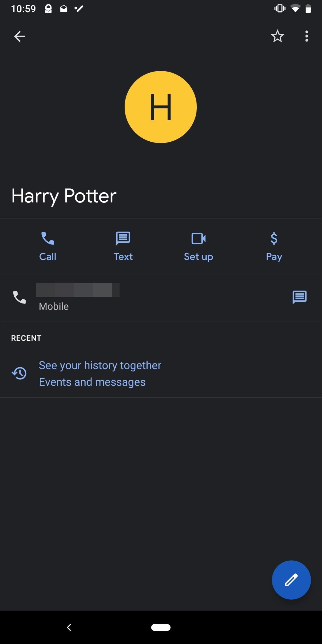Select the blurred Mobile phone number
Screen dimensions: 322x644
point(78,290)
